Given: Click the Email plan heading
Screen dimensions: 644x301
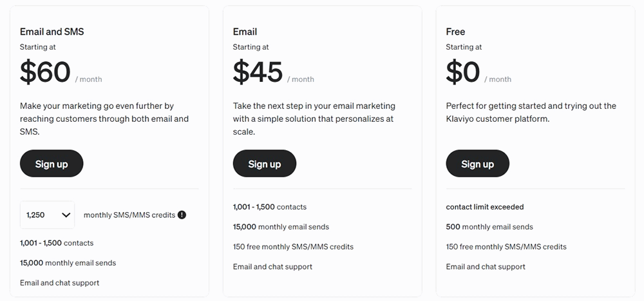Looking at the screenshot, I should pos(245,32).
